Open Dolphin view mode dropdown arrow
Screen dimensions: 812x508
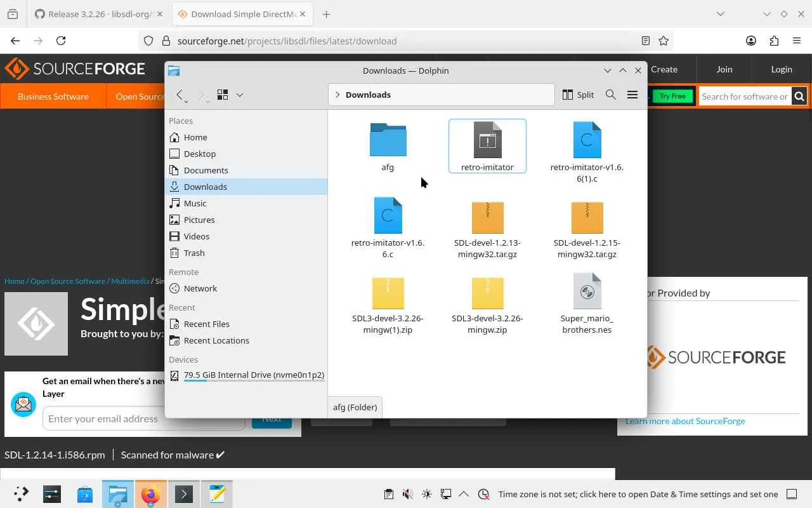tap(240, 95)
